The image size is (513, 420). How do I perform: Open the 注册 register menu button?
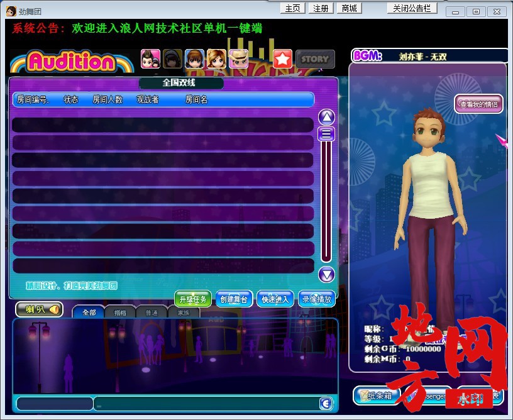321,8
